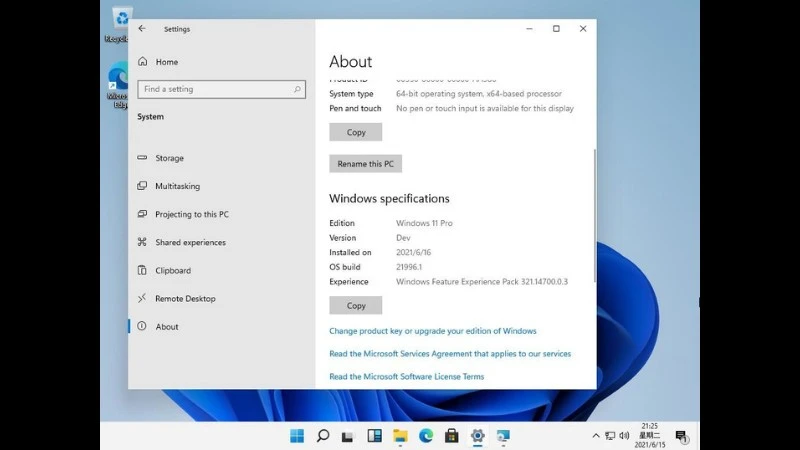Click the Remote Desktop icon in sidebar
800x450 pixels.
tap(142, 298)
